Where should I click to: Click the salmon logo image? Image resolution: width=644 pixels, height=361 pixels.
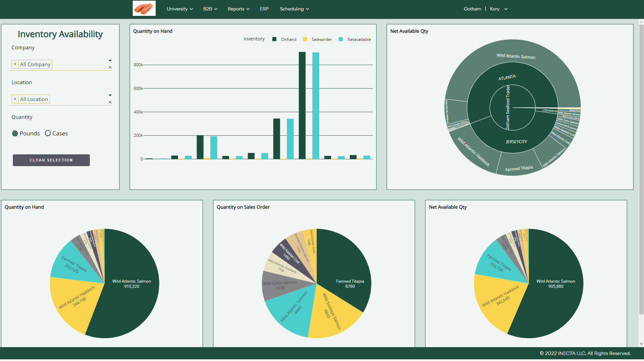point(144,8)
